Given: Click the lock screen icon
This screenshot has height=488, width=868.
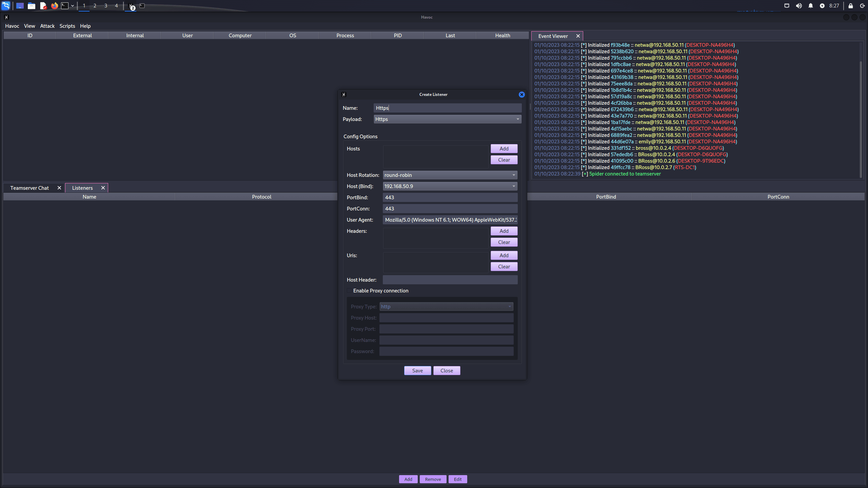Looking at the screenshot, I should pyautogui.click(x=851, y=6).
